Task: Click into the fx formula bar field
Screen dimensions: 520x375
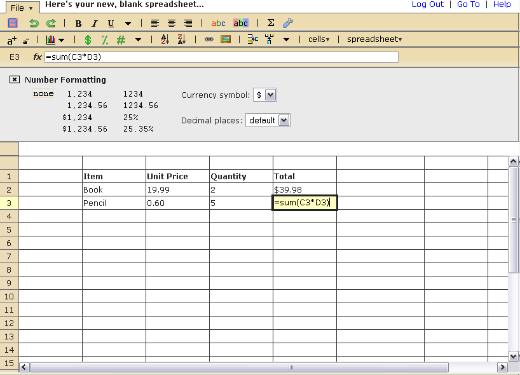Action: tap(221, 57)
